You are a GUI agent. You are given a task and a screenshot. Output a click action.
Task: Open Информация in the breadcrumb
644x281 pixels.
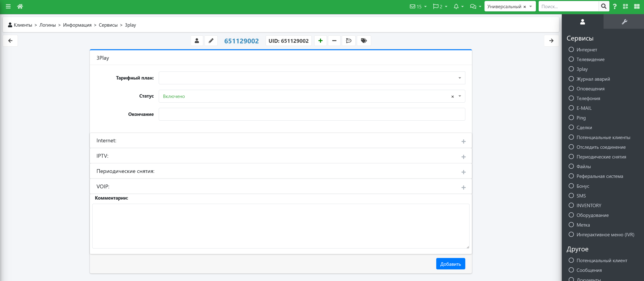pos(77,25)
